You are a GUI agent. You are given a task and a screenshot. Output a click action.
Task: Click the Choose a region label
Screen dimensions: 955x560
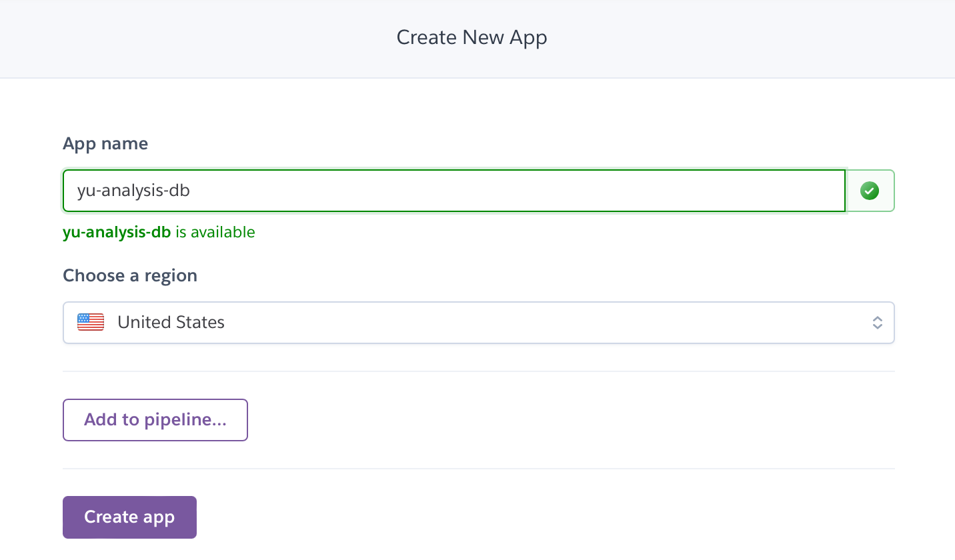[130, 275]
